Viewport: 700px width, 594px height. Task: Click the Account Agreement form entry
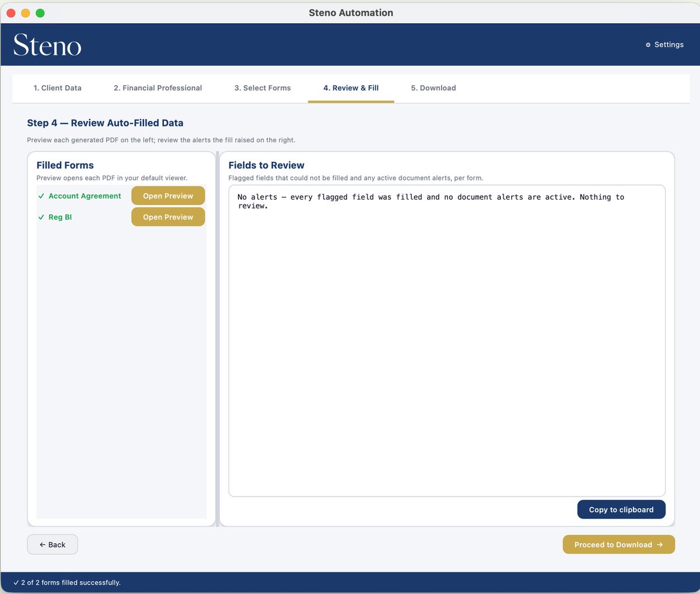click(x=85, y=196)
